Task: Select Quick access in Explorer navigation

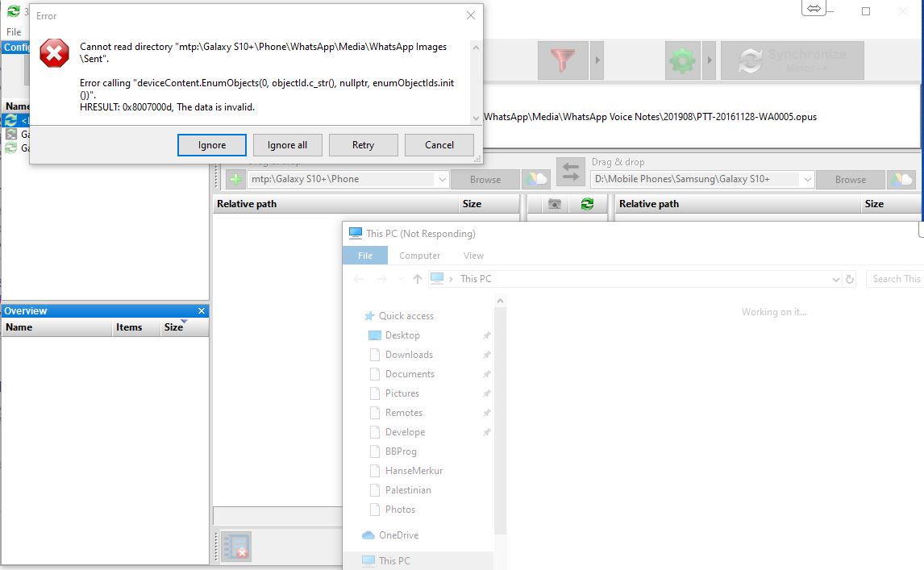Action: click(x=406, y=316)
